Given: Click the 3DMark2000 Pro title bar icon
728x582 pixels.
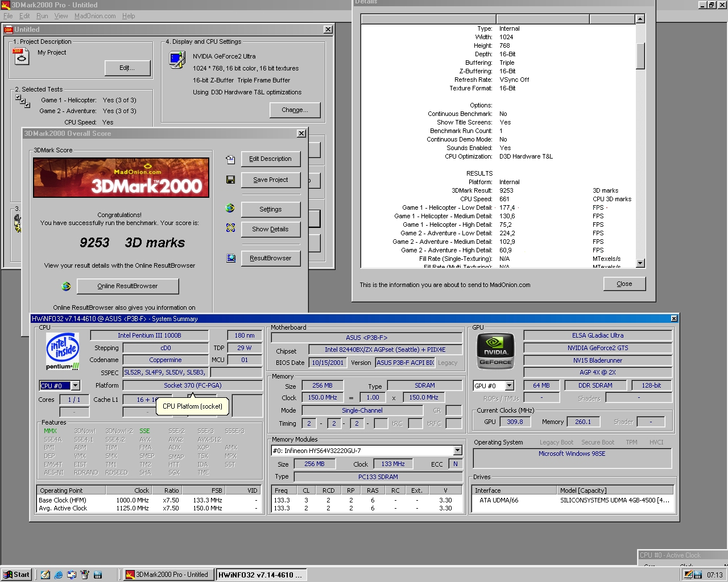Looking at the screenshot, I should coord(6,5).
